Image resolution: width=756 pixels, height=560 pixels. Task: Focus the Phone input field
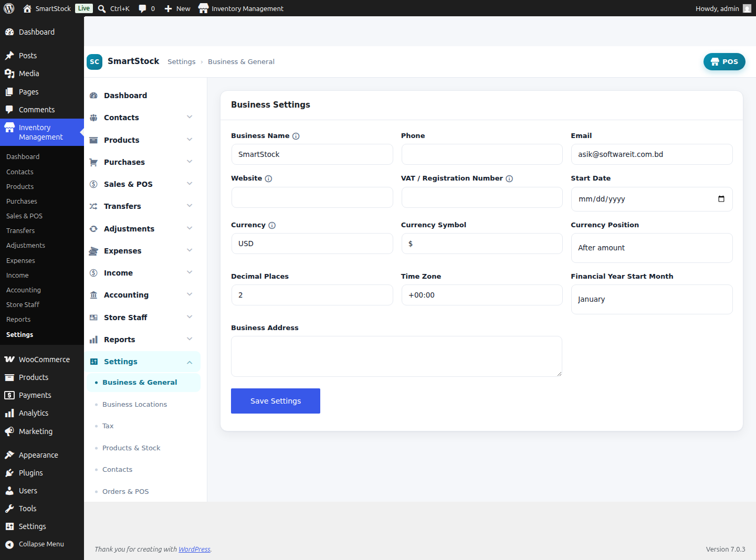point(482,154)
